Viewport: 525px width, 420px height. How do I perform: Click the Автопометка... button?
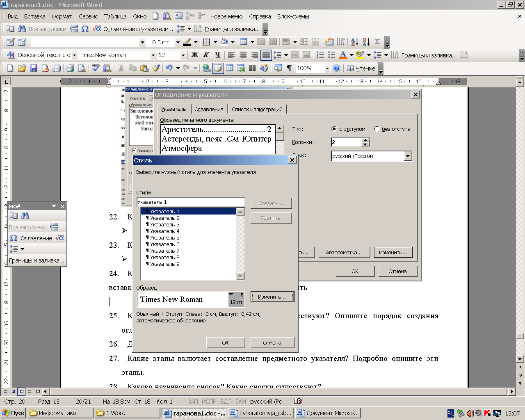pyautogui.click(x=344, y=252)
